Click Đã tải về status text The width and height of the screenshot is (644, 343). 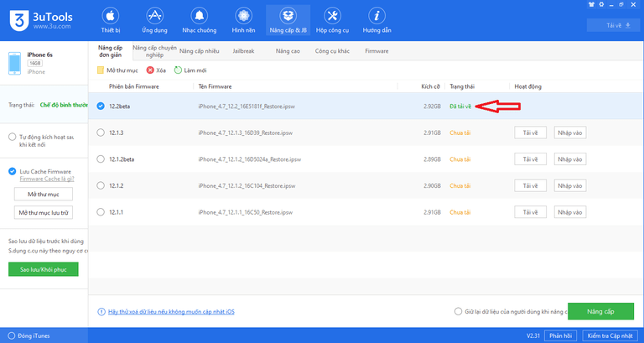tap(460, 107)
